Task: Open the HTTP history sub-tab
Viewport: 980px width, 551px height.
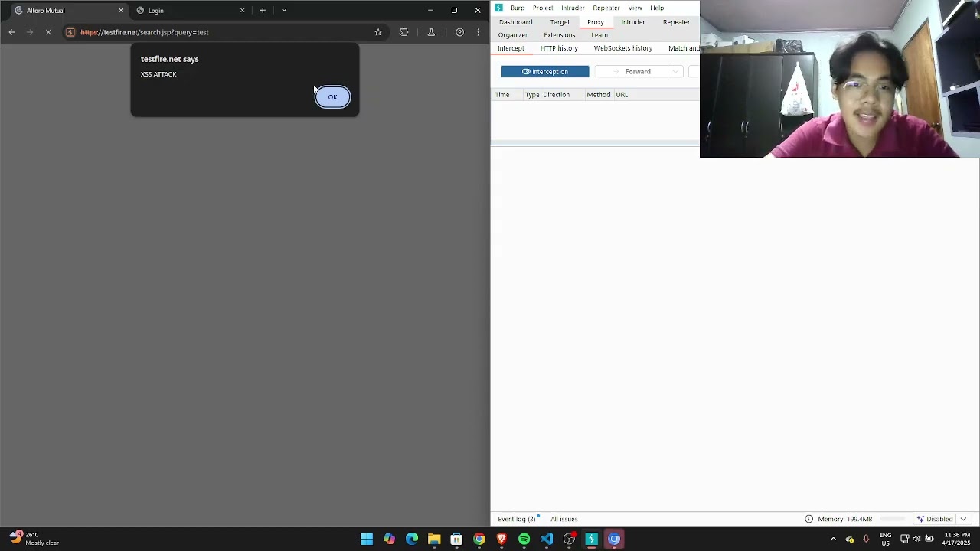Action: pyautogui.click(x=559, y=48)
